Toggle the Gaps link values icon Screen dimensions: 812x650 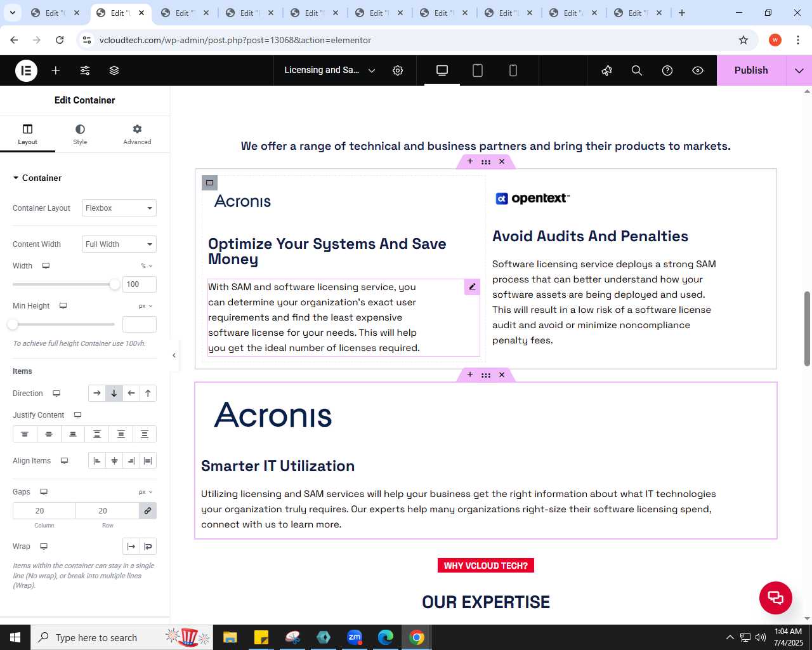(x=148, y=511)
